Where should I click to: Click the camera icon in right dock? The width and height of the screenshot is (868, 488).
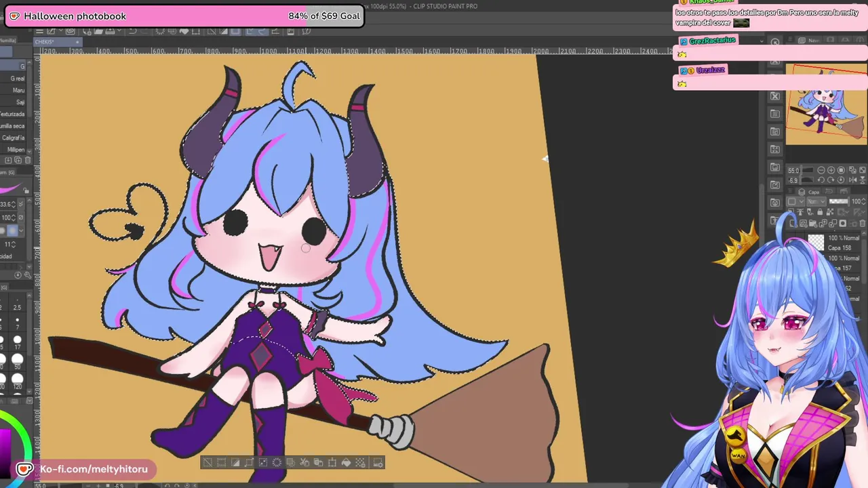[775, 203]
